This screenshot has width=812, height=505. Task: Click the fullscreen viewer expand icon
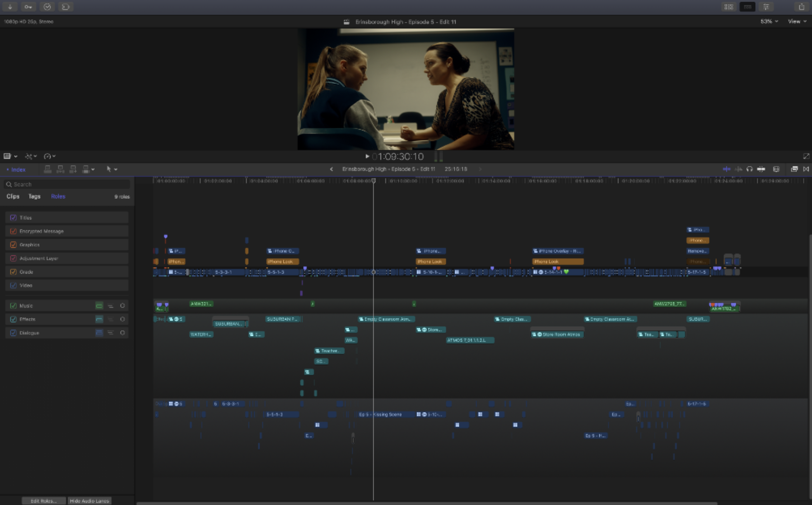pos(806,156)
